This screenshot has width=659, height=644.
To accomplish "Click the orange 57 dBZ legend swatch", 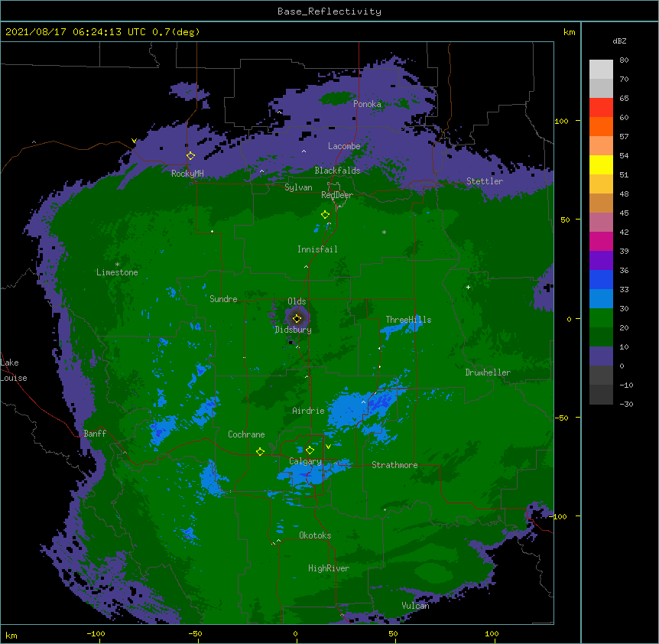I will 601,126.
